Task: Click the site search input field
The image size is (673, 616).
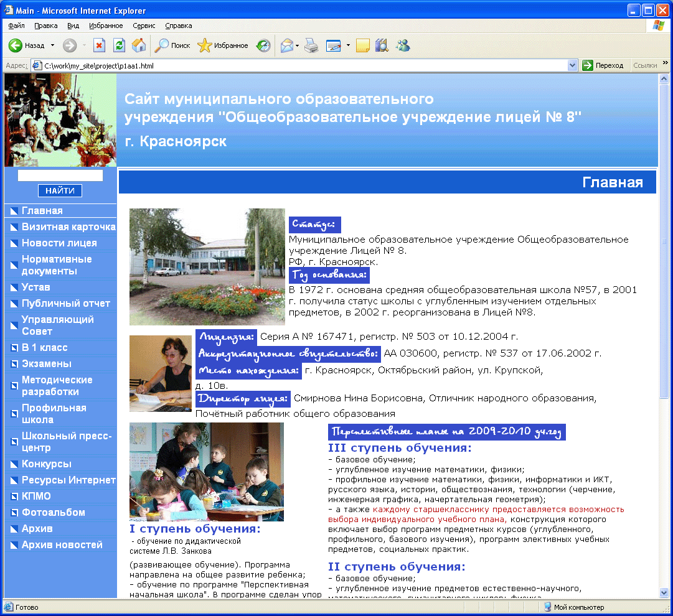Action: point(60,175)
